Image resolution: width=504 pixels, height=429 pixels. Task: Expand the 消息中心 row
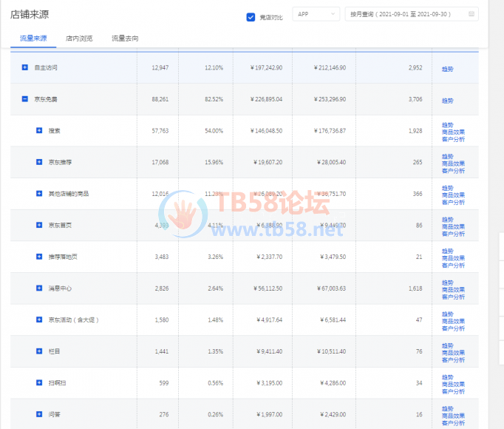(39, 288)
